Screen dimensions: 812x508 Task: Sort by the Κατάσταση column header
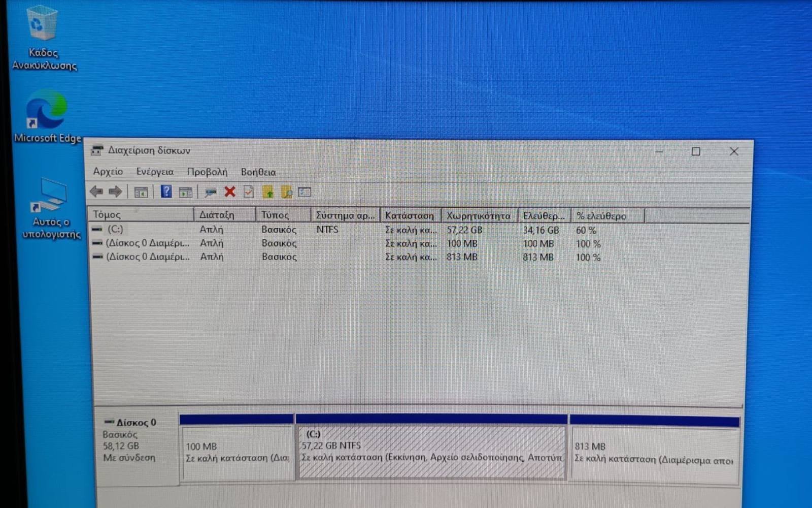(411, 215)
